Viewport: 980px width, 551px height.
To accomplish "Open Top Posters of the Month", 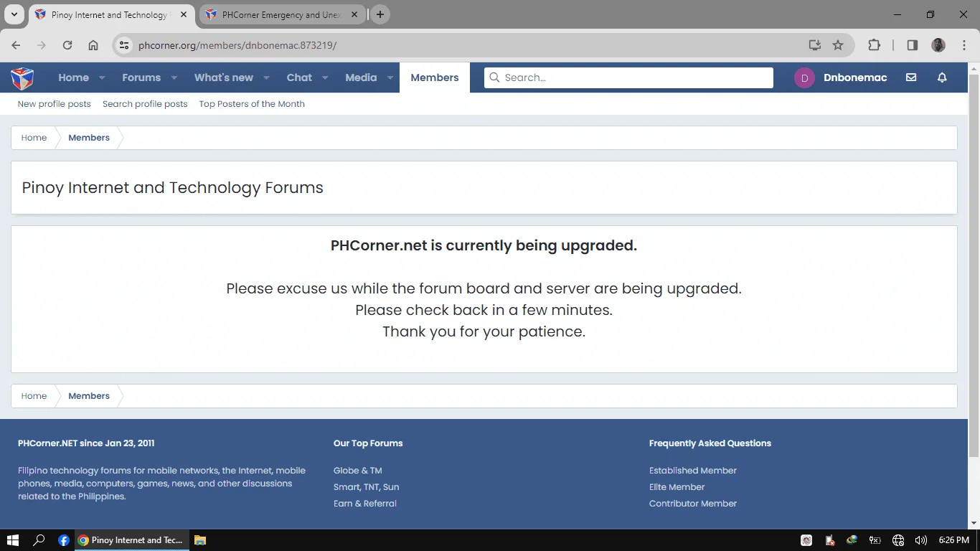I will [x=252, y=104].
